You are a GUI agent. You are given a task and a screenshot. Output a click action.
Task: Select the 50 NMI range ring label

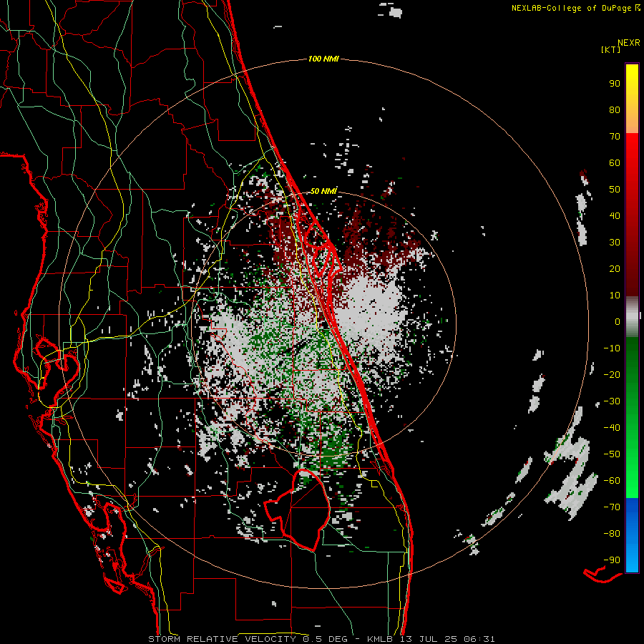pos(323,191)
